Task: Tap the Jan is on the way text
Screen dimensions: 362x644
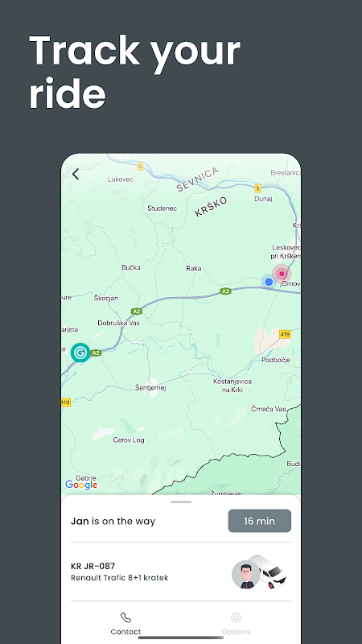Action: tap(113, 521)
